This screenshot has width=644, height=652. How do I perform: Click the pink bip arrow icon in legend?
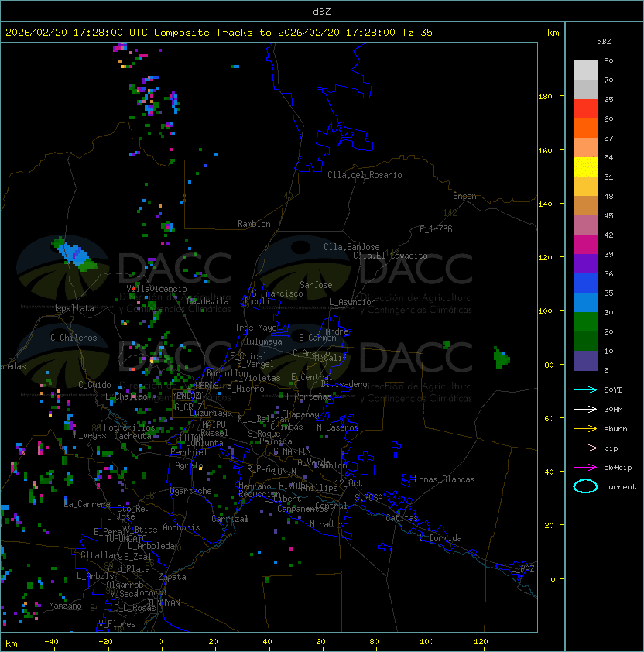tap(585, 448)
